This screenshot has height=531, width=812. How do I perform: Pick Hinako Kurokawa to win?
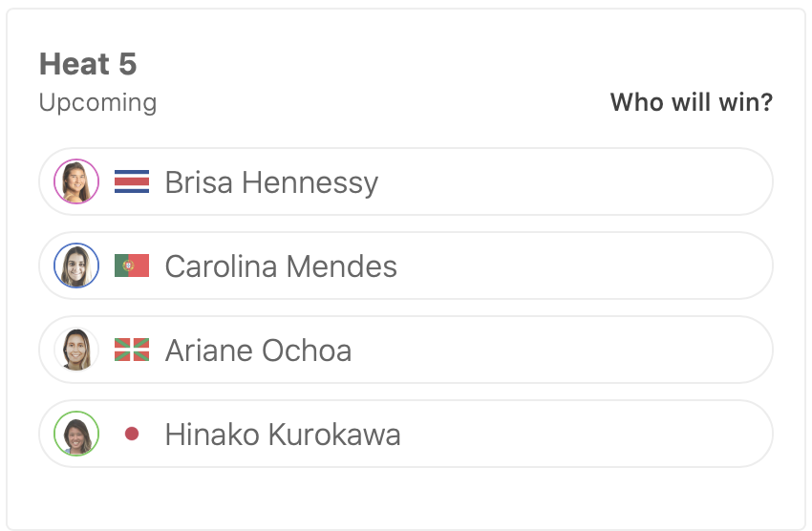(573, 434)
